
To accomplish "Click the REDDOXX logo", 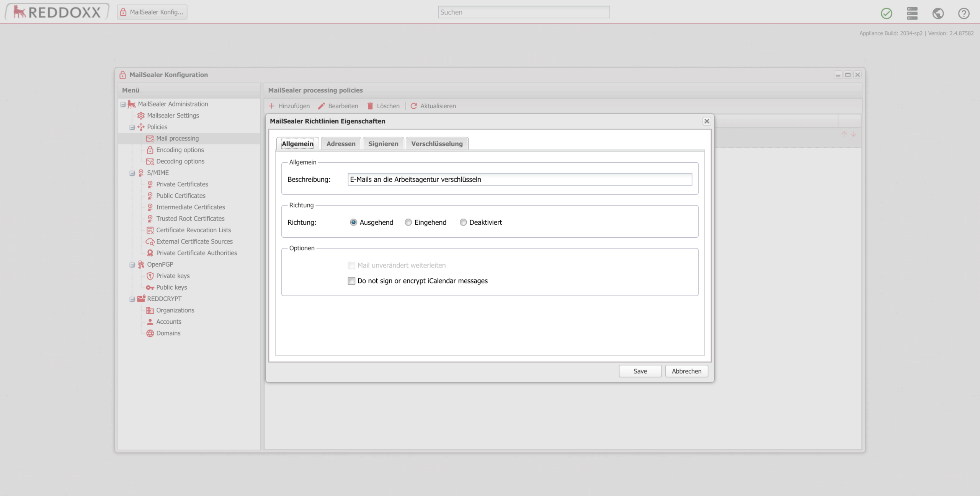I will [x=57, y=12].
